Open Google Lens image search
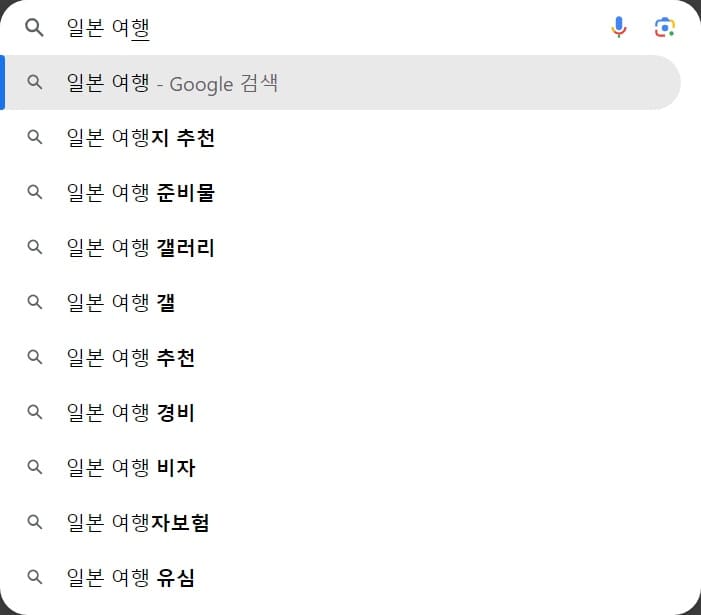701x615 pixels. 665,28
